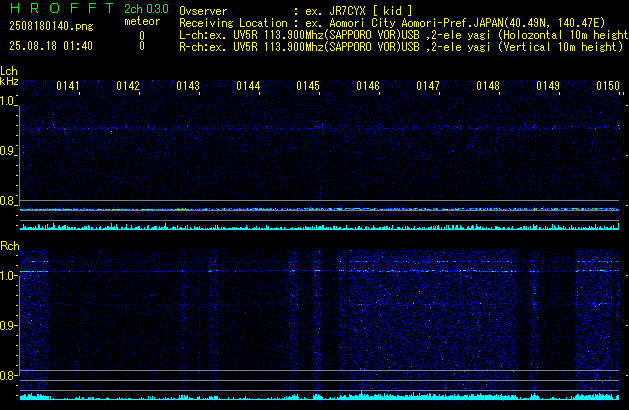Select the 0149 time marker
Screen dimensions: 629x410
548,86
